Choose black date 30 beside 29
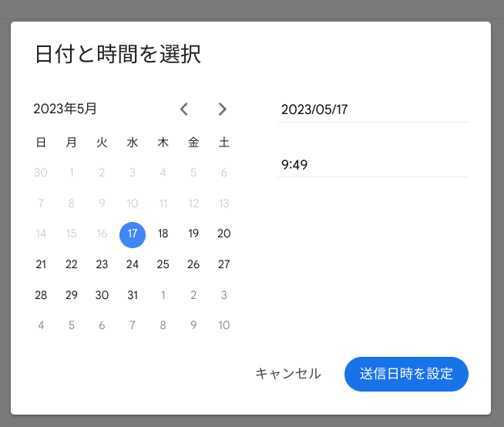Image resolution: width=504 pixels, height=427 pixels. click(102, 295)
